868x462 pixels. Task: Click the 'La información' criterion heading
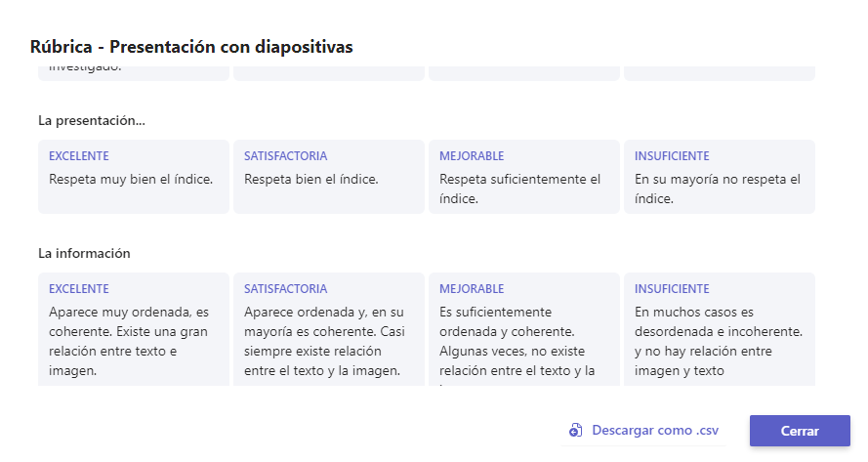(x=84, y=253)
